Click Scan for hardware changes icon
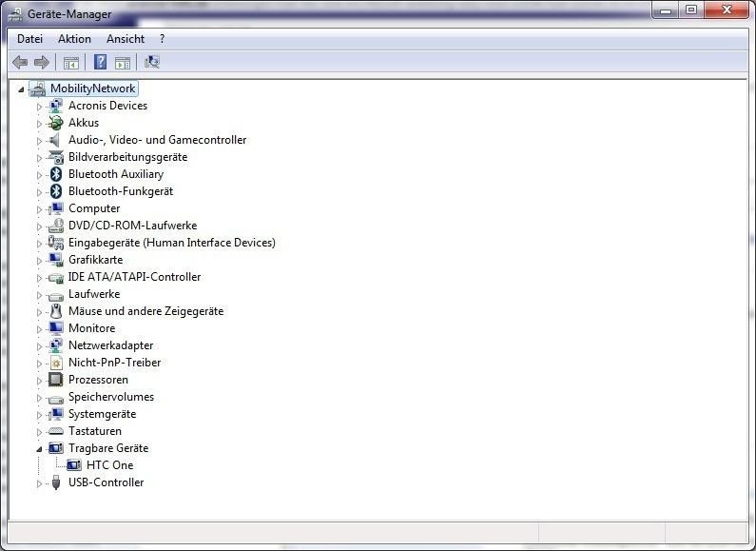Viewport: 756px width, 551px height. [x=152, y=62]
